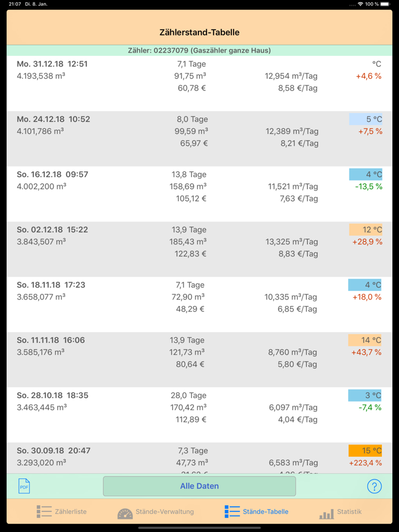
Task: Select the So. 16.12.18 09:57 reading row
Action: (199, 193)
